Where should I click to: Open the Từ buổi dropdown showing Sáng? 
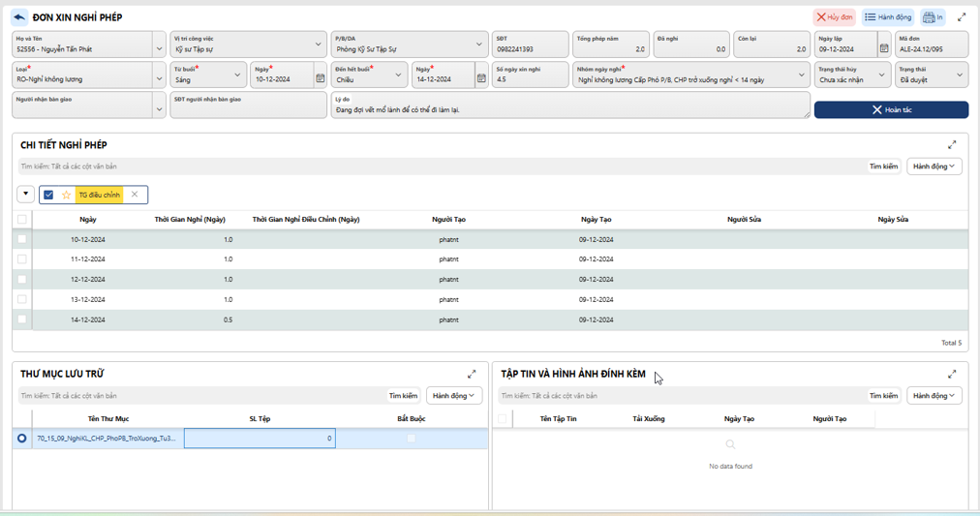click(237, 75)
